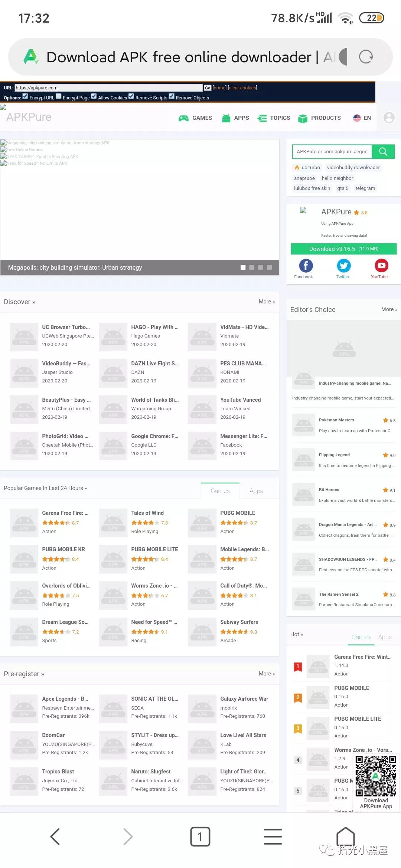Open Tales of Wind game icon
This screenshot has height=868, width=401.
tap(113, 523)
